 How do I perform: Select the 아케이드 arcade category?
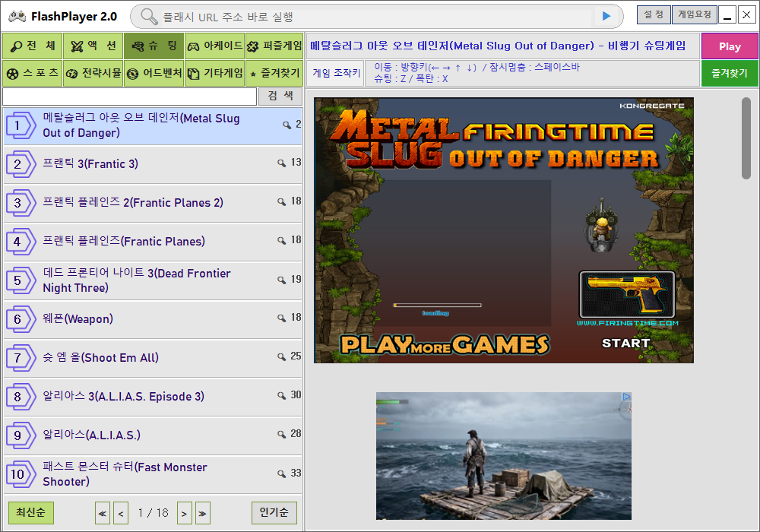coord(215,46)
